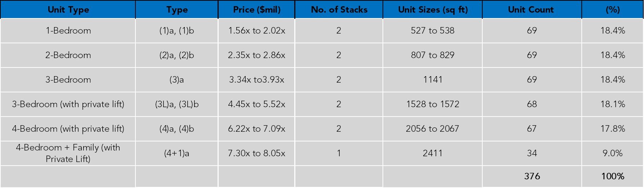Click the "Unit Type" column header

[68, 10]
